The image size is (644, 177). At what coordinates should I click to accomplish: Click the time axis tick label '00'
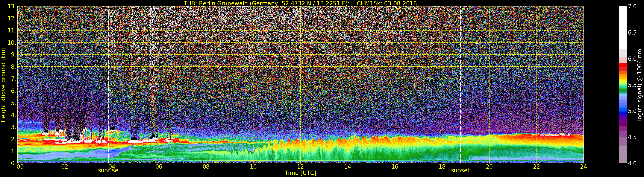[x=20, y=167]
